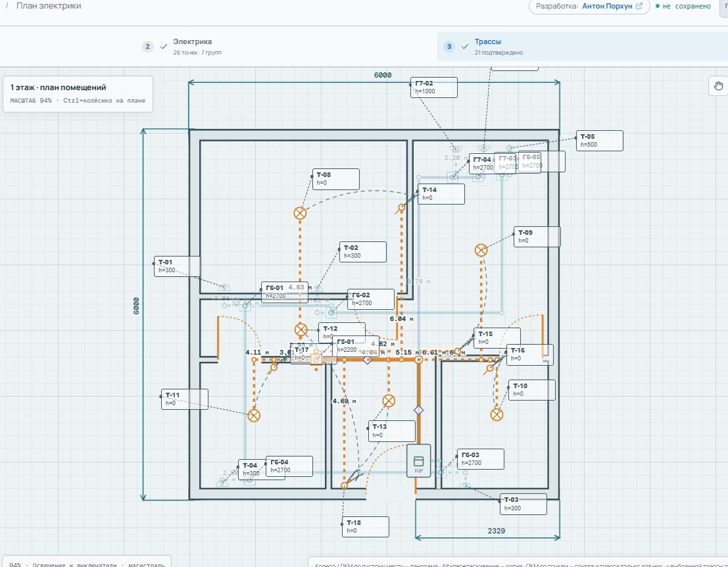
Task: Select point label T-08
Action: click(x=335, y=179)
